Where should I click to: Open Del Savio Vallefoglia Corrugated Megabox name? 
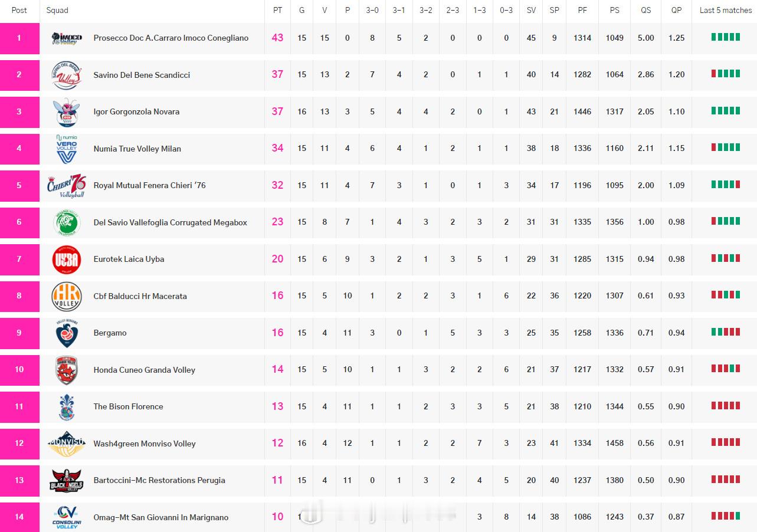[170, 222]
